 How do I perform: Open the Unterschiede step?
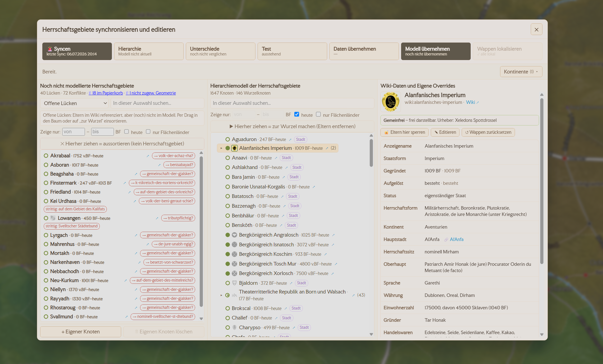220,51
